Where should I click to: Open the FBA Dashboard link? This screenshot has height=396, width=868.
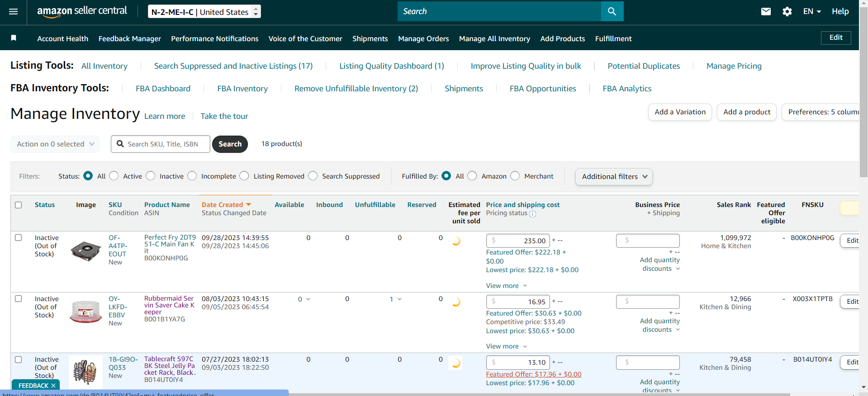[163, 89]
